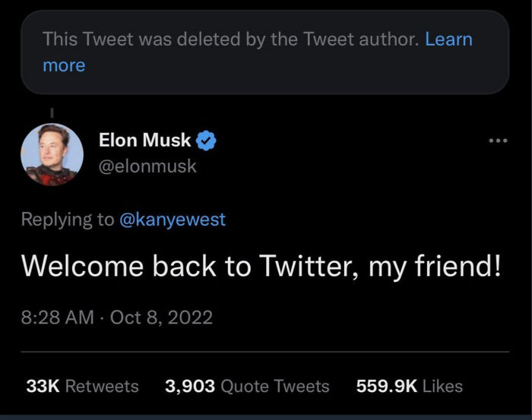This screenshot has height=420, width=532.
Task: Open the @kanyewest mention link
Action: coord(172,219)
